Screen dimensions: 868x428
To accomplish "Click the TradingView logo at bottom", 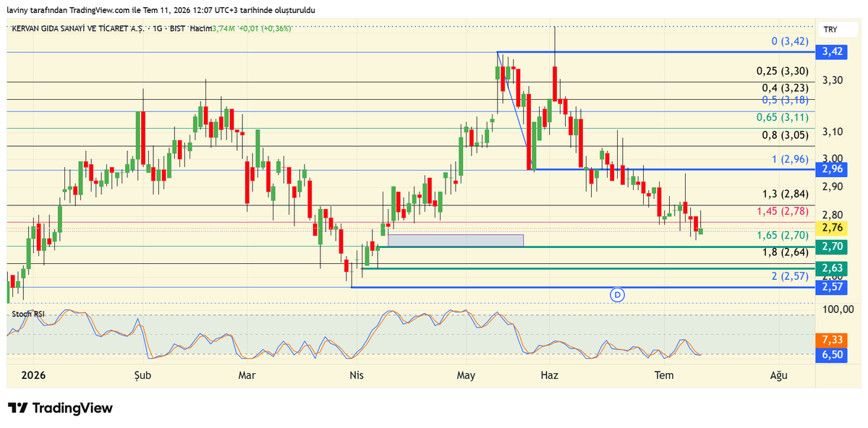I will tap(61, 408).
